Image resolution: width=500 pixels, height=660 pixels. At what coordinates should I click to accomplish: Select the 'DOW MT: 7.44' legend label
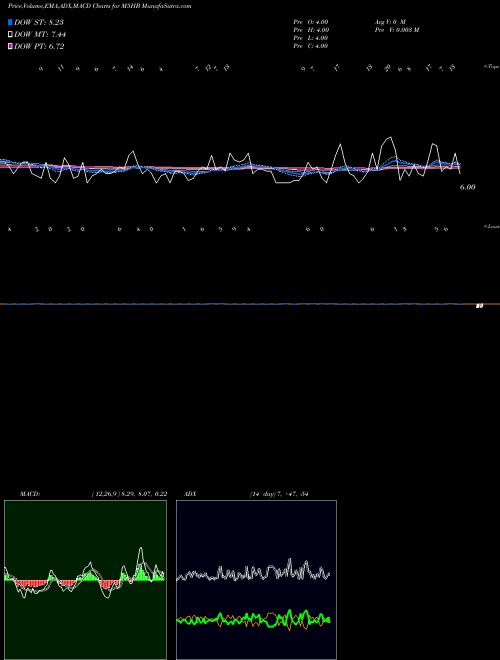(40, 35)
